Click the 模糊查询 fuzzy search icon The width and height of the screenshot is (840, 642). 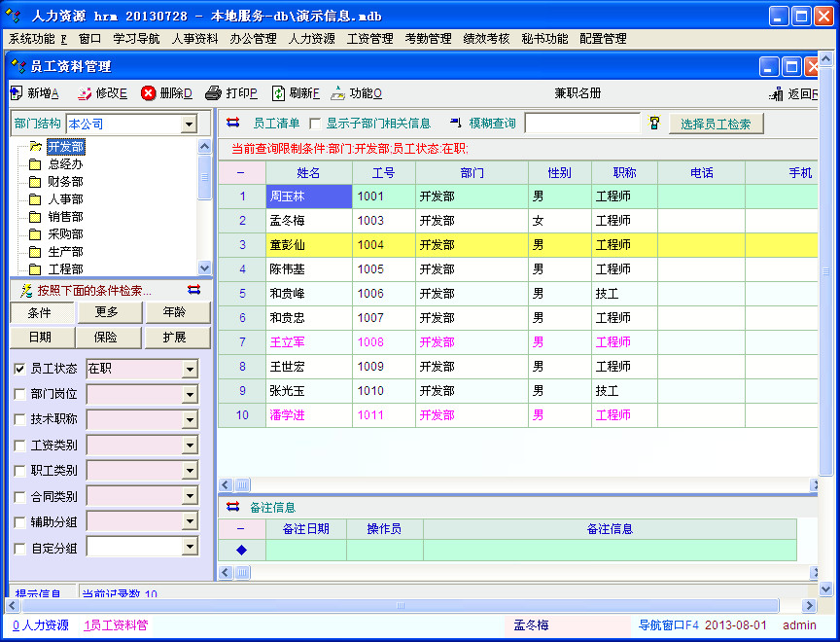click(455, 123)
